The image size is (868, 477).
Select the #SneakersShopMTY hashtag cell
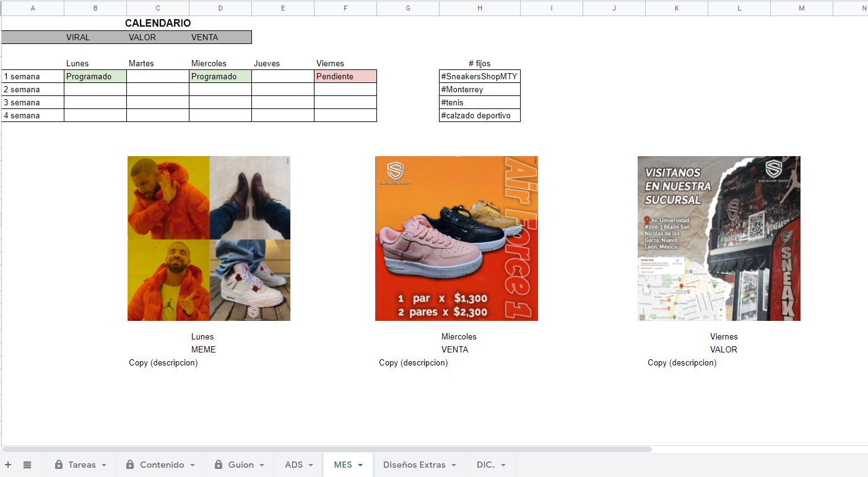coord(479,76)
